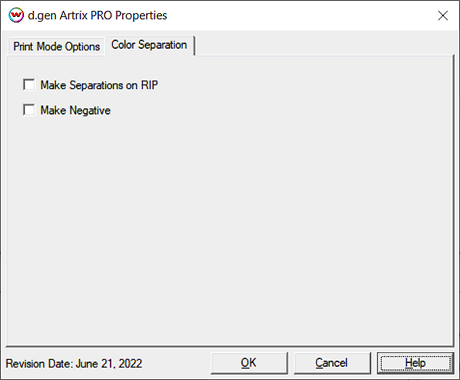Click the d.gen app icon in title bar
The height and width of the screenshot is (380, 460).
tap(16, 15)
